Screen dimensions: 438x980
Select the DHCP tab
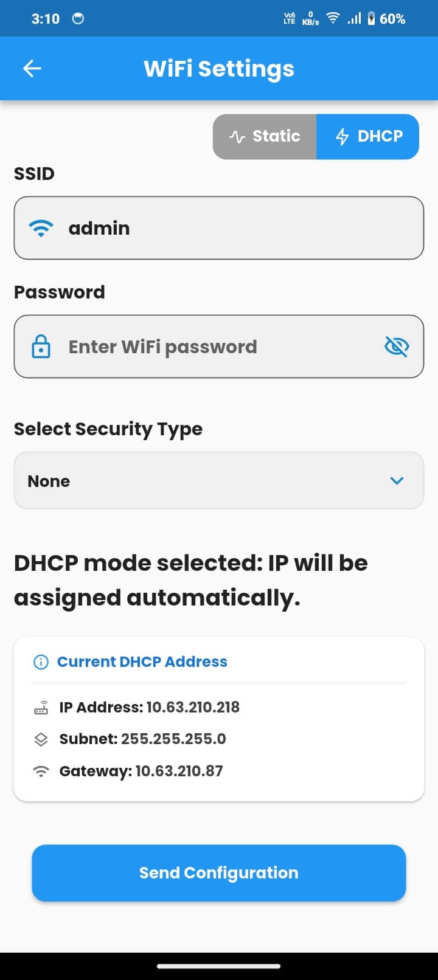[367, 136]
